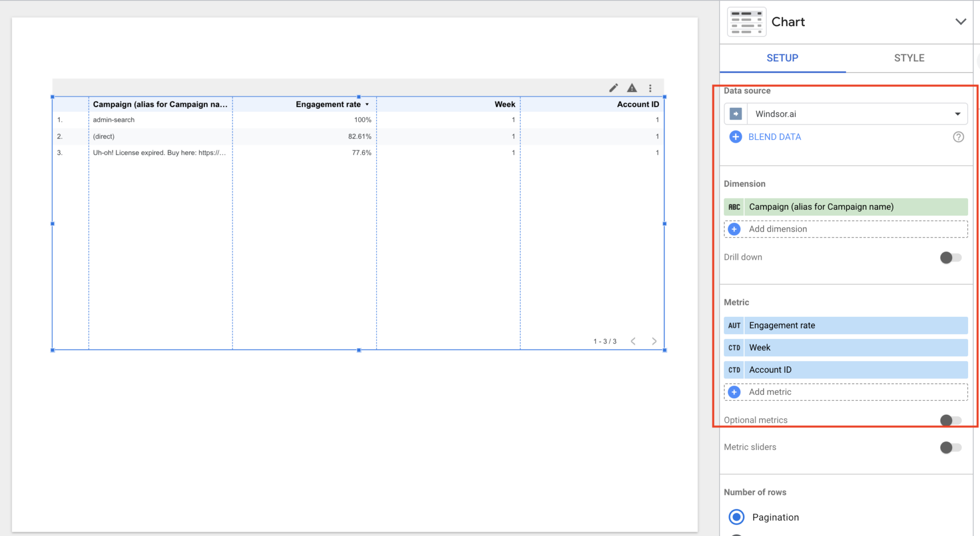Screen dimensions: 980x536
Task: Click the BLEND DATA link
Action: [774, 137]
